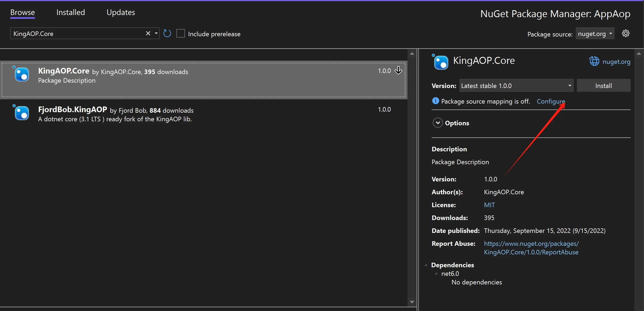Click the 1.0.0 version of FjordBob.KingAOP
The height and width of the screenshot is (311, 644).
click(x=384, y=109)
